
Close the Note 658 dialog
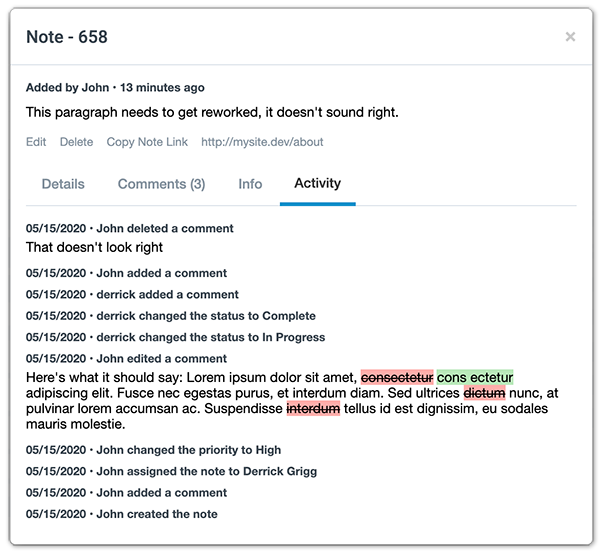point(570,37)
